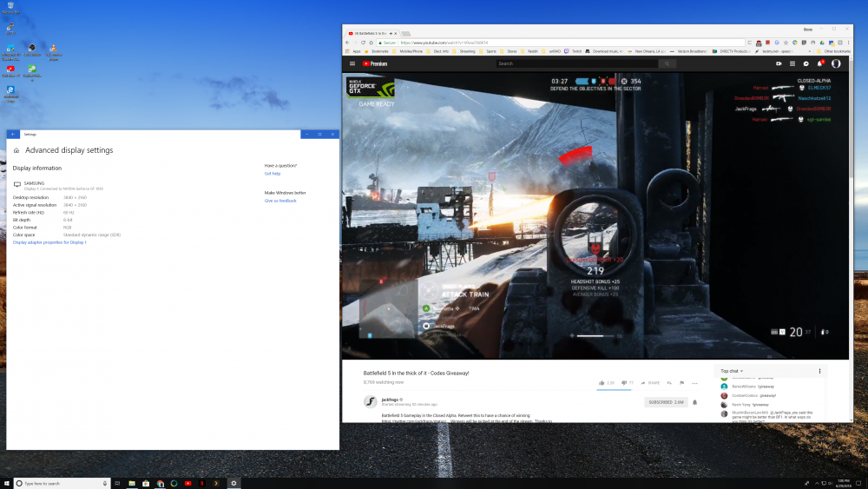This screenshot has height=489, width=868.
Task: Click the Settings home icon
Action: point(16,150)
